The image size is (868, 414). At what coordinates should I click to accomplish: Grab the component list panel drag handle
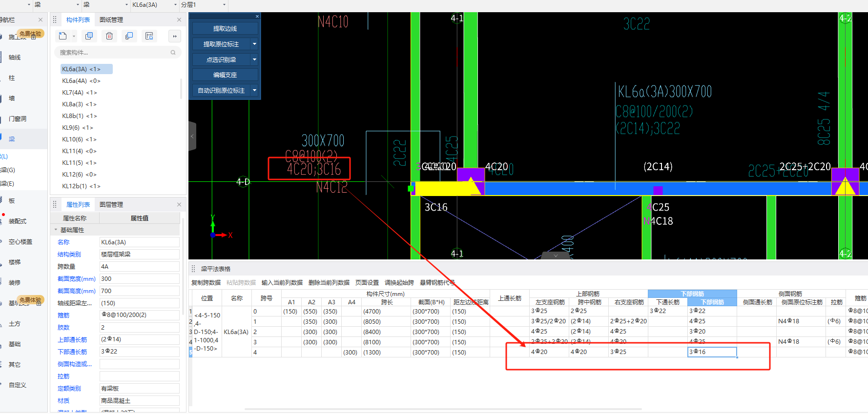point(55,20)
